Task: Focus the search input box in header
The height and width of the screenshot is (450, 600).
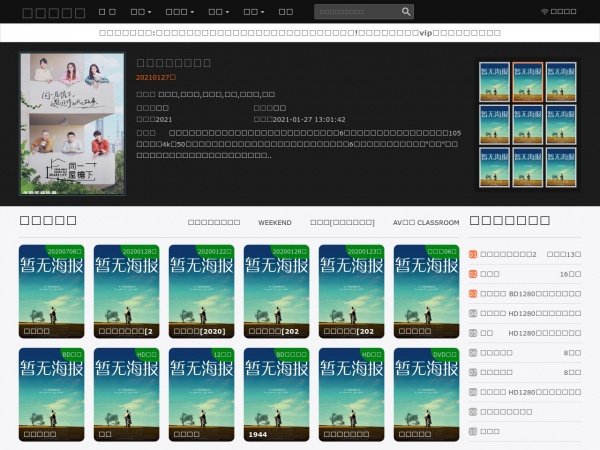Action: tap(357, 12)
